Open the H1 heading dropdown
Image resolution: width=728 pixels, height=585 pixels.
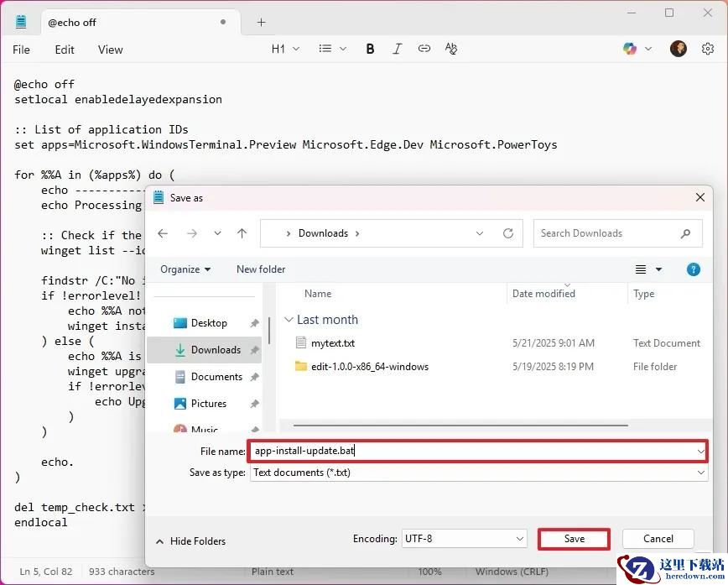tap(285, 49)
